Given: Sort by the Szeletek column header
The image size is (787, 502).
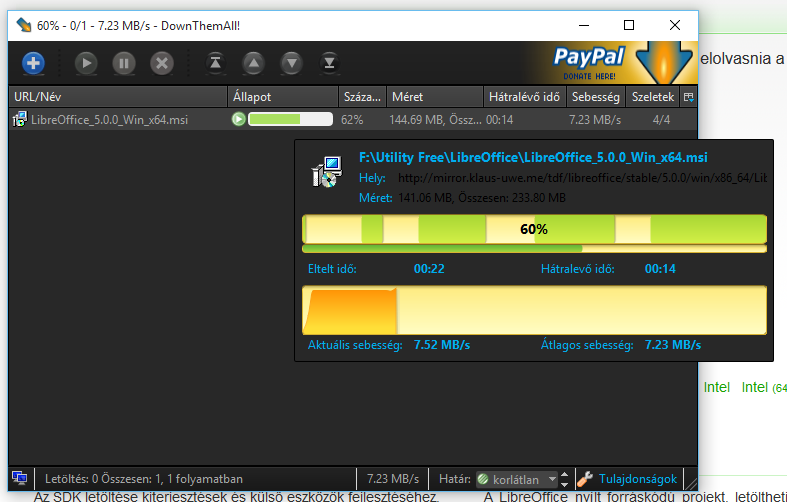Looking at the screenshot, I should click(x=652, y=97).
